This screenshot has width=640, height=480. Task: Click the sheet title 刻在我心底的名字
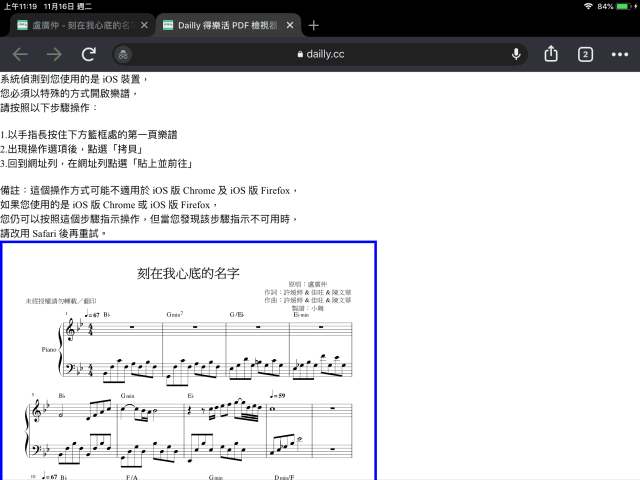[x=189, y=272]
